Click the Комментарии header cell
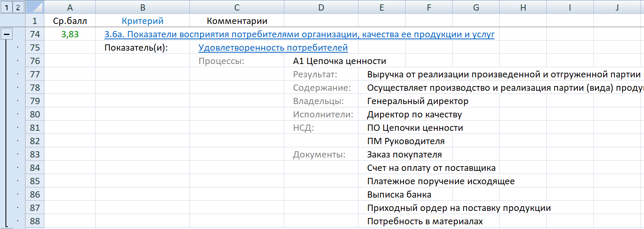The width and height of the screenshot is (644, 229). point(236,21)
